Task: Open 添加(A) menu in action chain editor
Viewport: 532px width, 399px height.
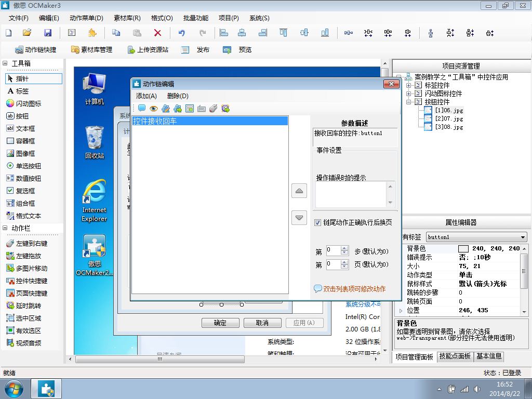Action: [146, 96]
